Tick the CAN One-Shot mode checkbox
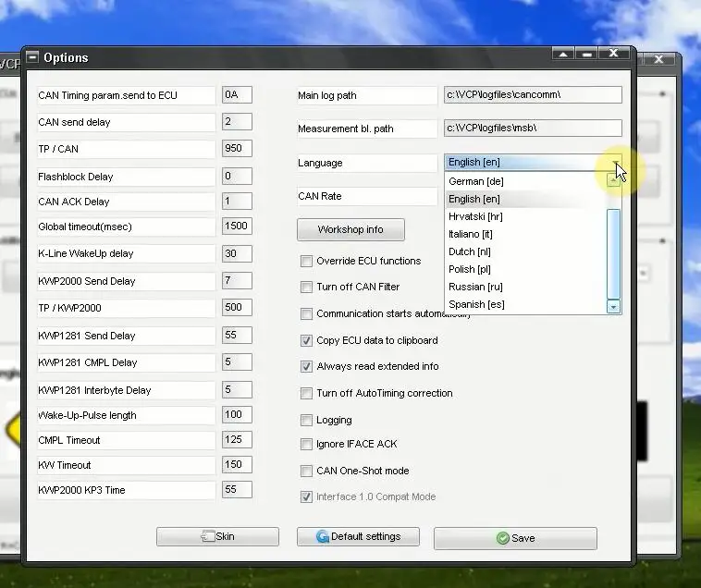 [x=306, y=471]
